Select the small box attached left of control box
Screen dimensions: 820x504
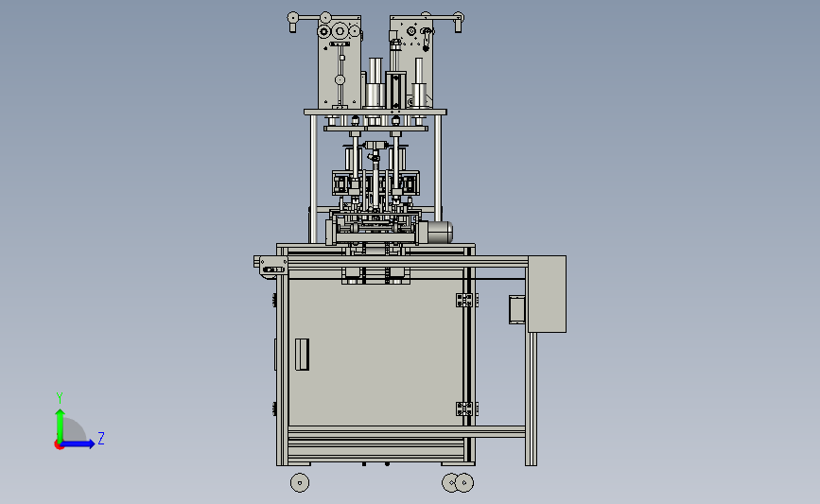(516, 309)
